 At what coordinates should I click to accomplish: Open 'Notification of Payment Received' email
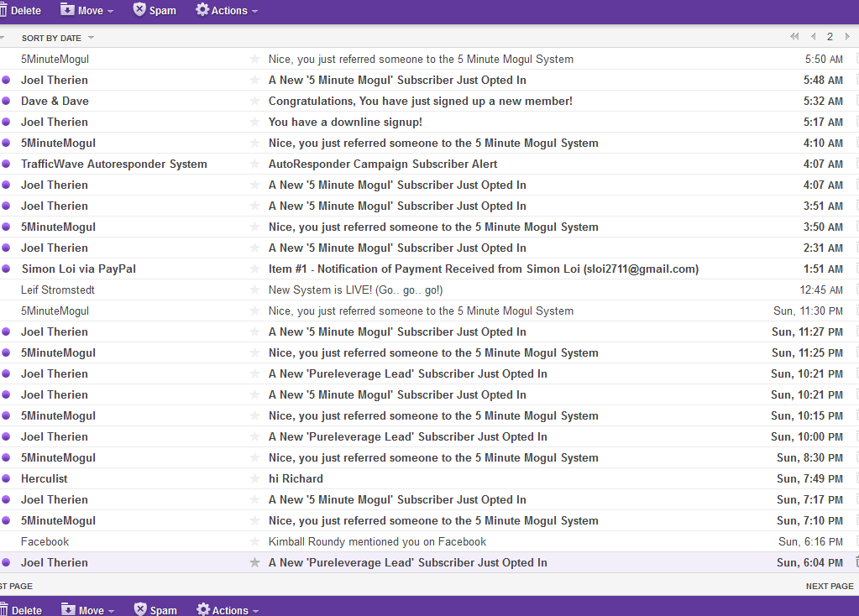point(483,269)
